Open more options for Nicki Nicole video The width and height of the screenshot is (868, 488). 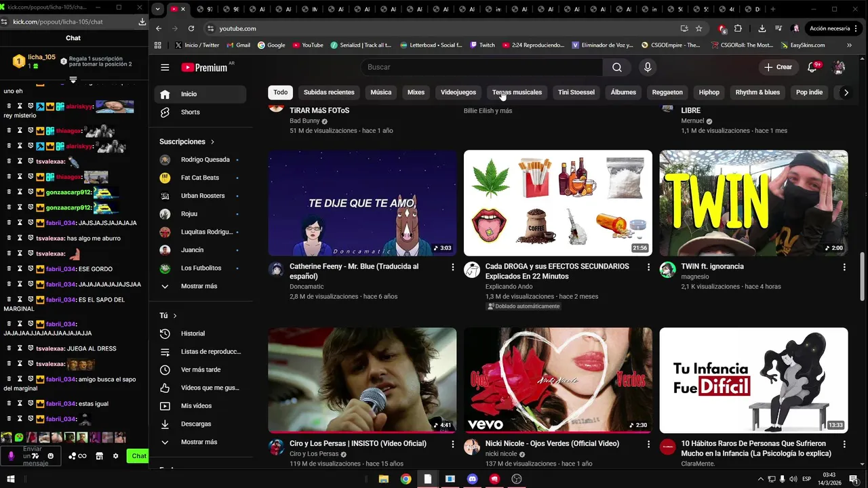[648, 444]
